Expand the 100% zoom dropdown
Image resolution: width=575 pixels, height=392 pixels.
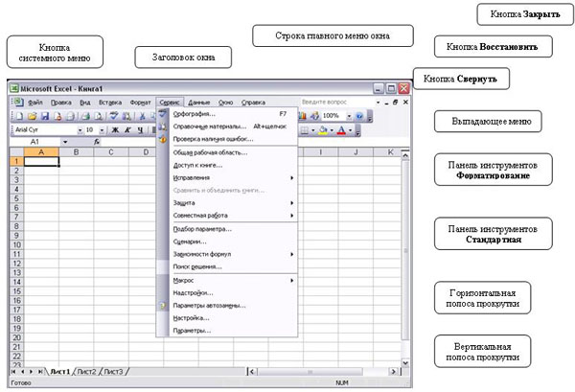[x=349, y=116]
